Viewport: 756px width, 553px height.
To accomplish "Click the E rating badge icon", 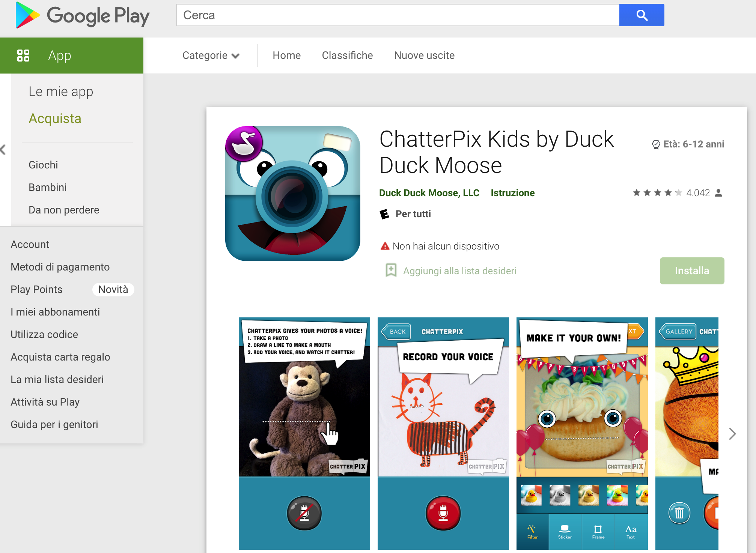I will click(x=384, y=214).
